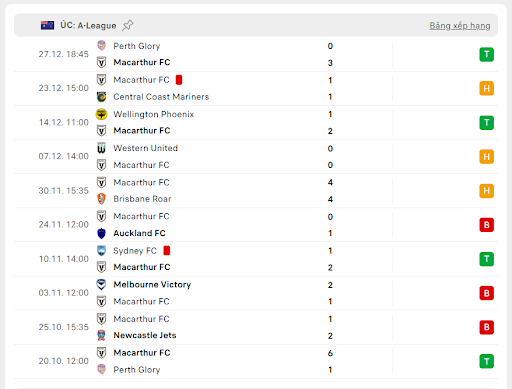Click the Auckland FC team logo
512x389 pixels.
pyautogui.click(x=101, y=233)
